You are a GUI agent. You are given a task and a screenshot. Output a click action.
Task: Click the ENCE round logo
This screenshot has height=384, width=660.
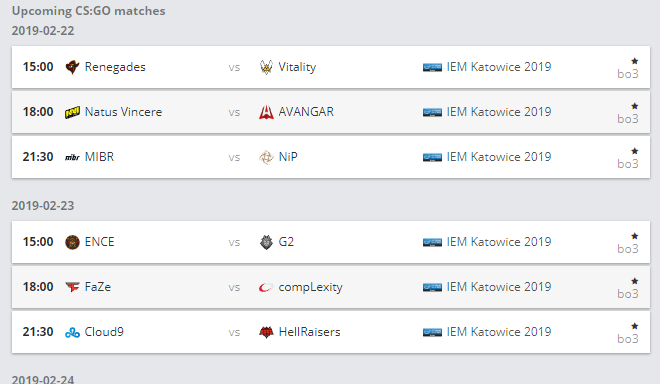(72, 243)
